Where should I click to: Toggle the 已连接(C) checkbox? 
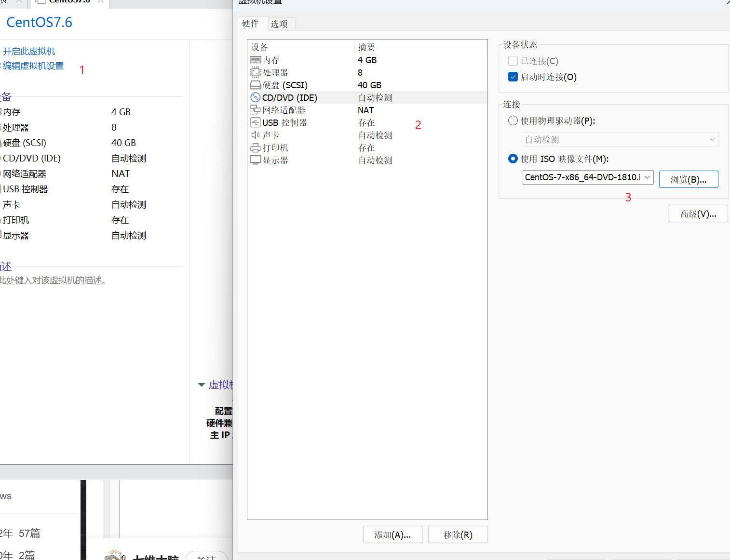(513, 61)
